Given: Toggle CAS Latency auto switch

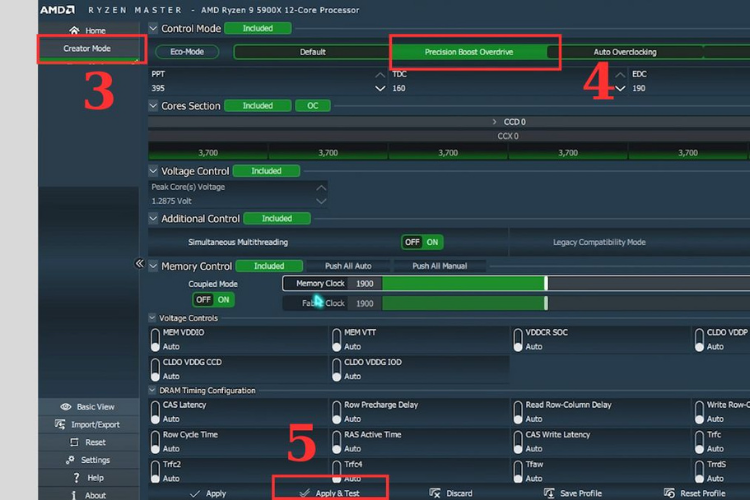Looking at the screenshot, I should [x=155, y=412].
